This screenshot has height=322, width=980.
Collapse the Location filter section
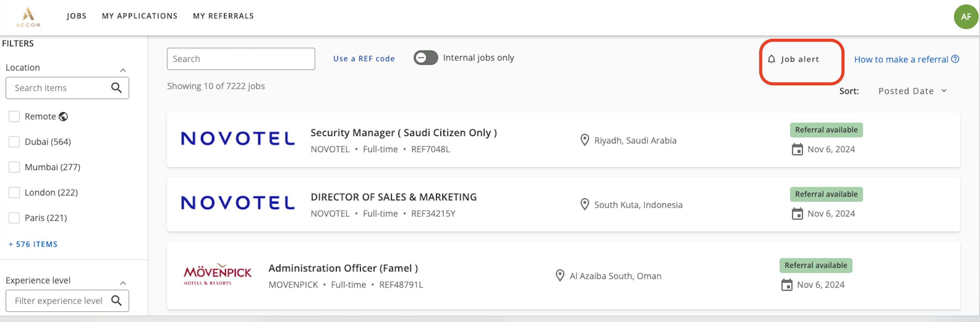123,70
